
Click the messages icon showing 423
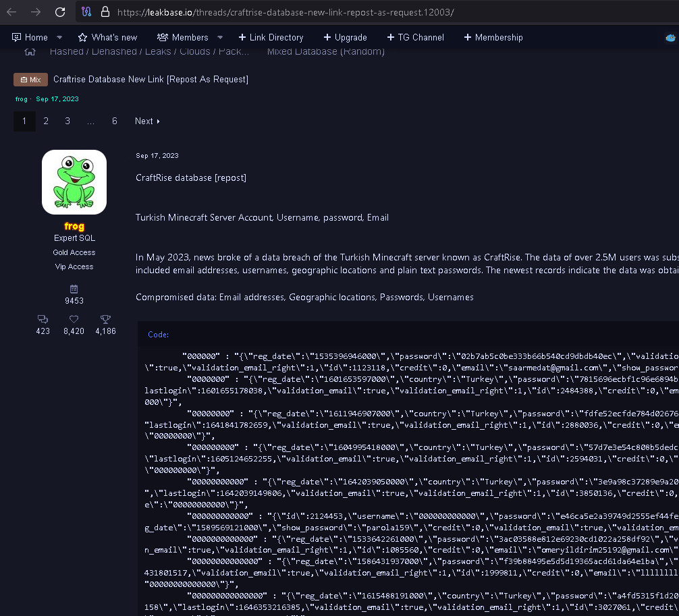tap(43, 319)
